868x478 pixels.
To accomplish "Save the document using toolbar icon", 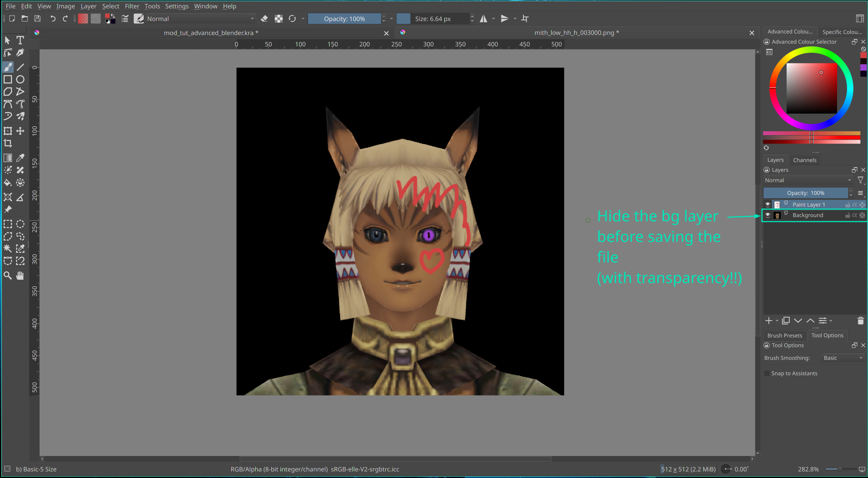I will 37,18.
